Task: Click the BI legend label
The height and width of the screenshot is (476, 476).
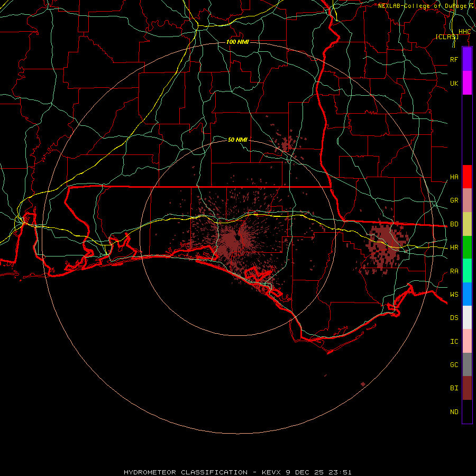Action: pyautogui.click(x=454, y=388)
